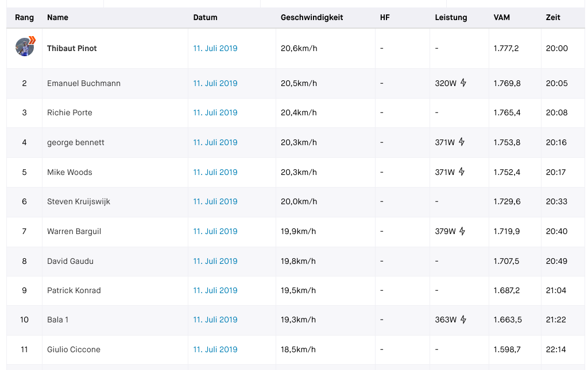Viewport: 588px width, 370px height.
Task: Open Richie Porte's date link
Action: 215,112
